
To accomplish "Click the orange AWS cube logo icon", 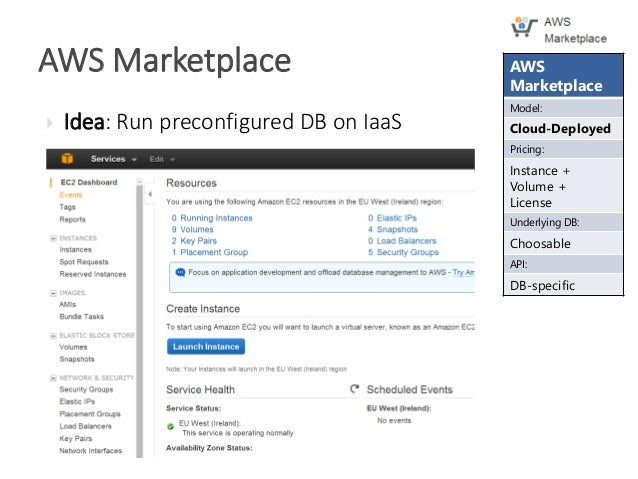I will (67, 159).
